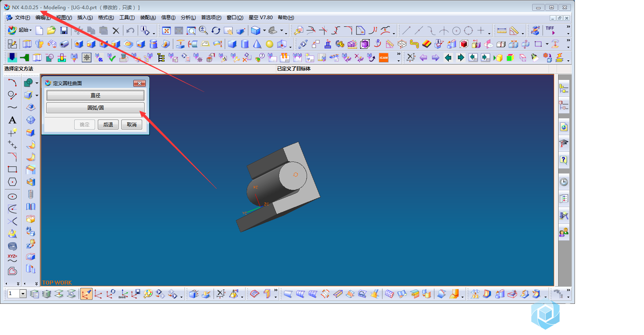644x335 pixels.
Task: Open the Sketch tool icon
Action: pos(12,44)
